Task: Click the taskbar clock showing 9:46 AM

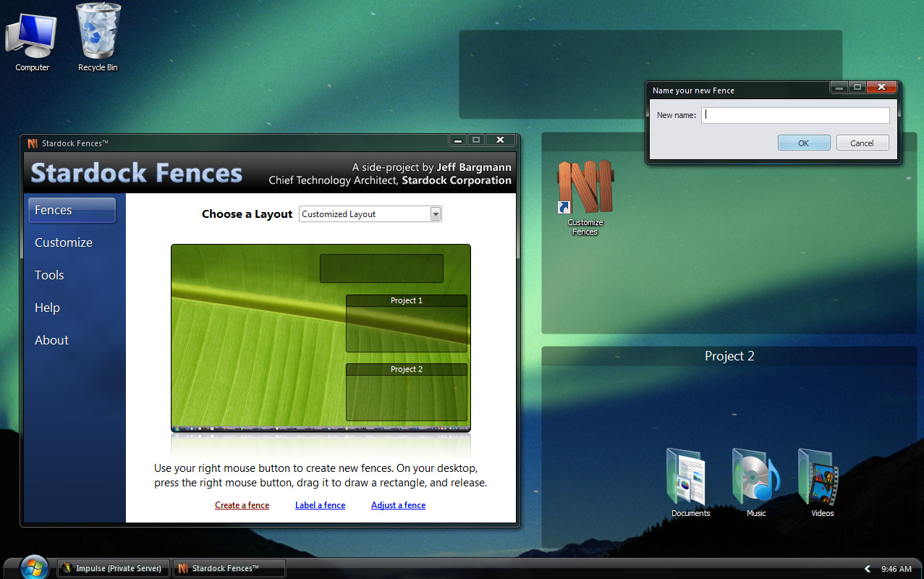Action: [x=896, y=569]
